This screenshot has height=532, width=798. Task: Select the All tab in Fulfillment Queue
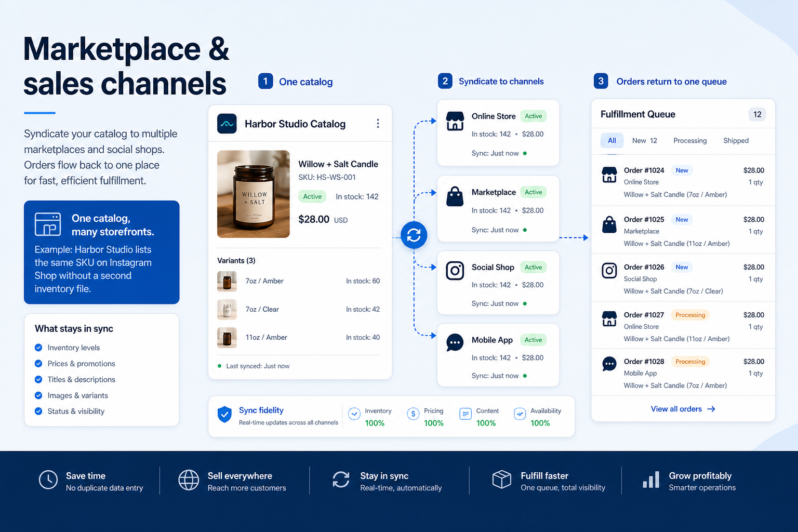612,140
